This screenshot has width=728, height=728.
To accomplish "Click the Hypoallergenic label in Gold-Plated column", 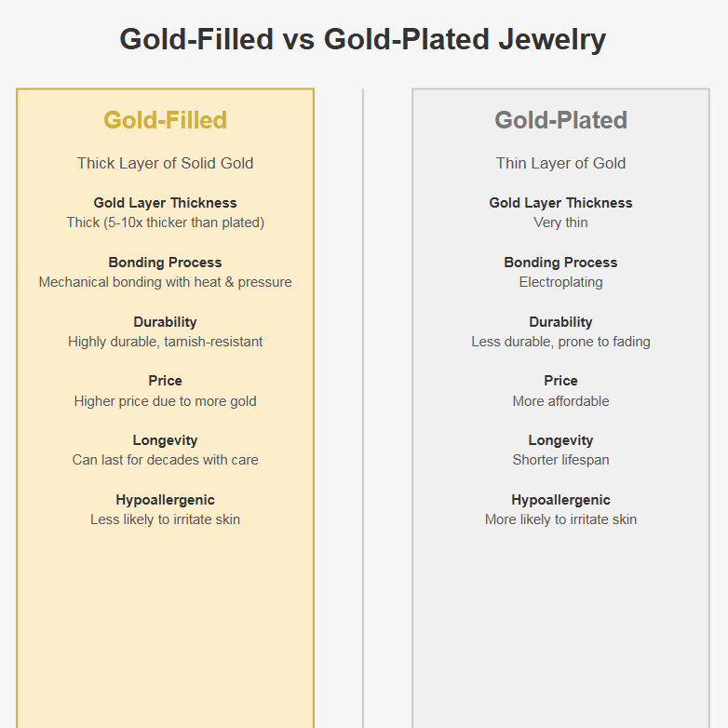I will 560,500.
